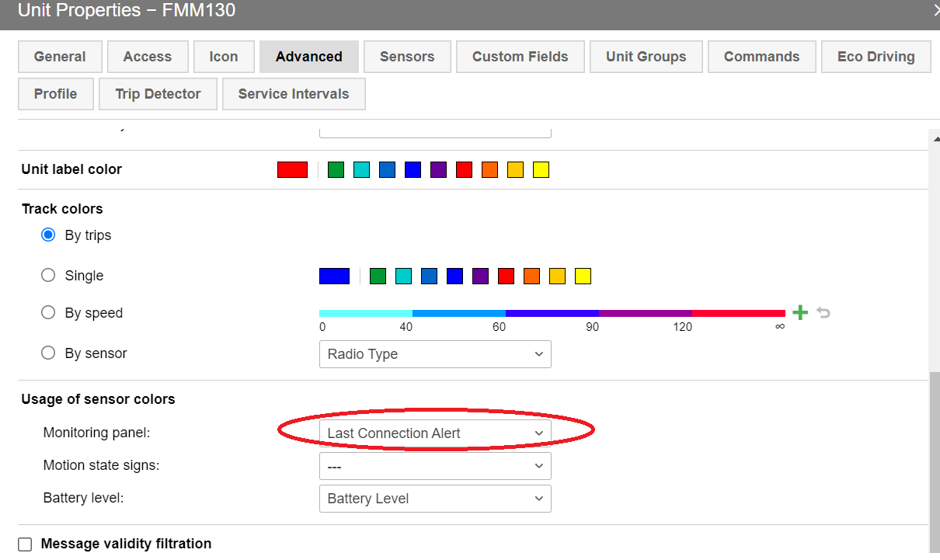940x560 pixels.
Task: Open Motion state signs dropdown
Action: coord(435,466)
